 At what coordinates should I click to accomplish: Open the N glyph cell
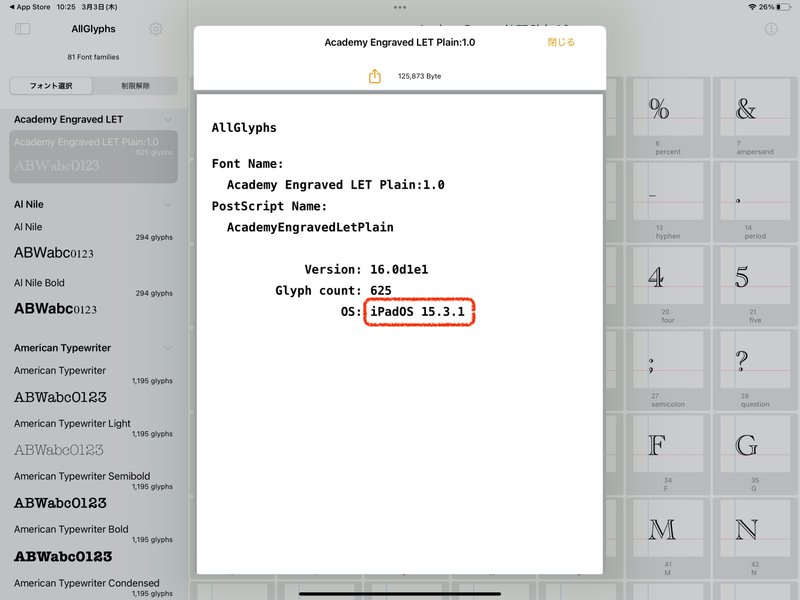755,538
